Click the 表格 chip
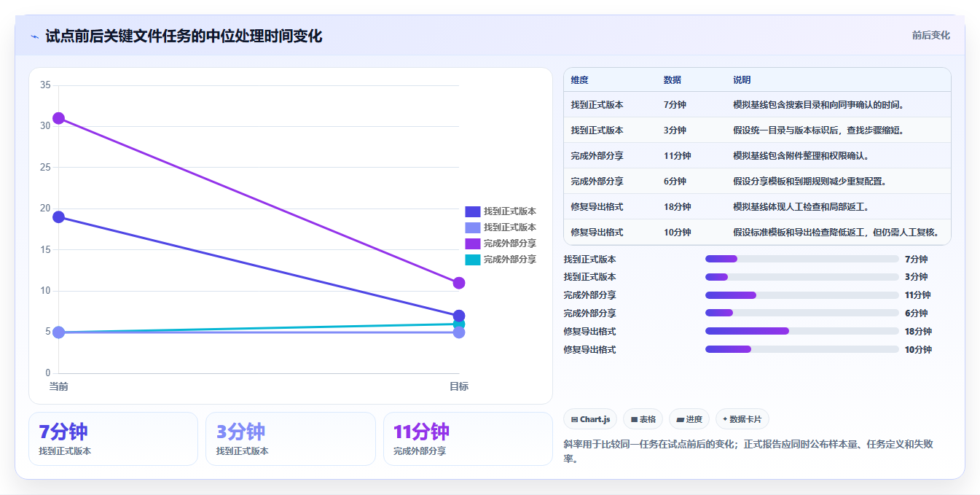The image size is (980, 495). point(643,419)
